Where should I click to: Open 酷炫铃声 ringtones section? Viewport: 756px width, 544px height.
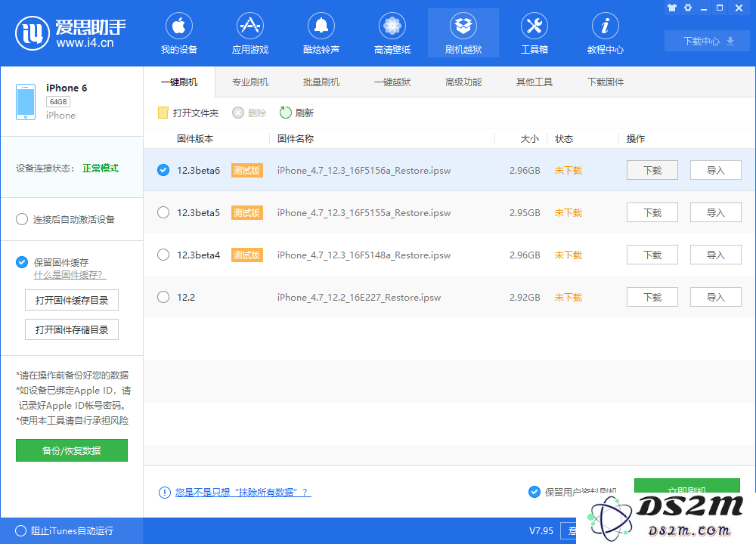pyautogui.click(x=321, y=33)
